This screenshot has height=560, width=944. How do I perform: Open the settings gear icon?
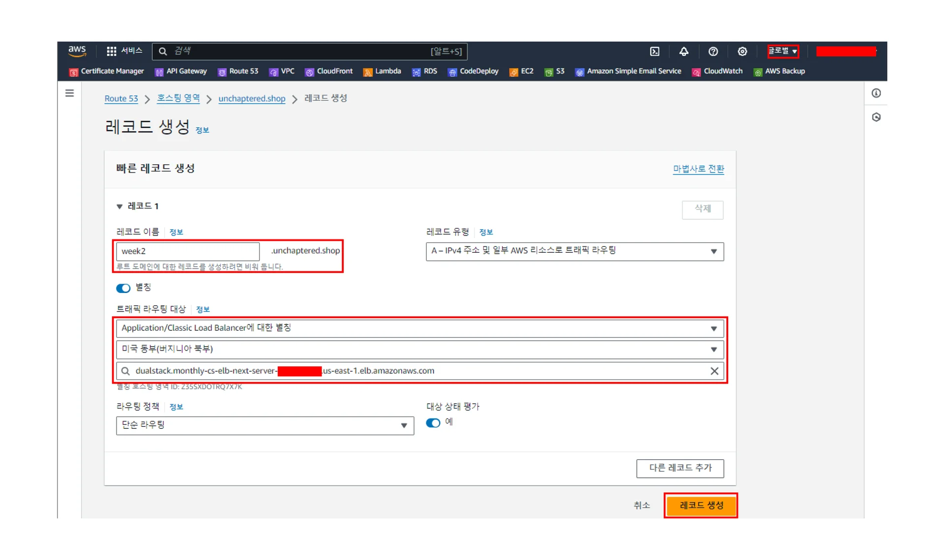pos(742,52)
